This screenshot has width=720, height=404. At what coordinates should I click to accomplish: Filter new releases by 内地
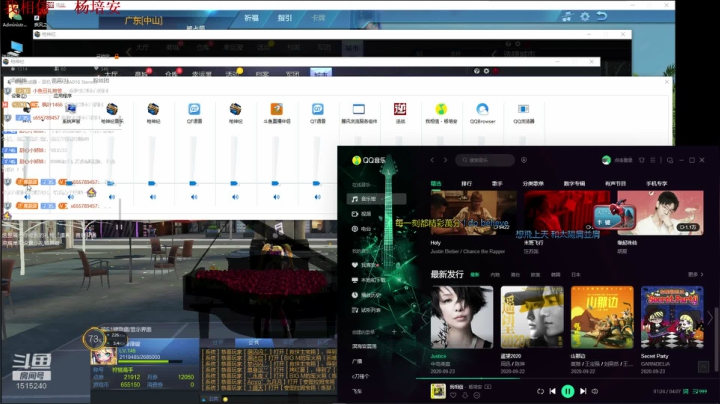(x=495, y=275)
